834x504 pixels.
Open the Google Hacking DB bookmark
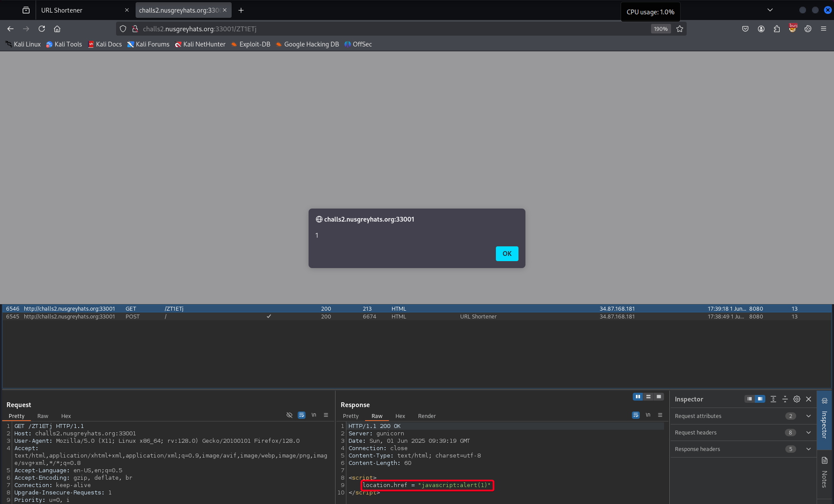pyautogui.click(x=307, y=44)
